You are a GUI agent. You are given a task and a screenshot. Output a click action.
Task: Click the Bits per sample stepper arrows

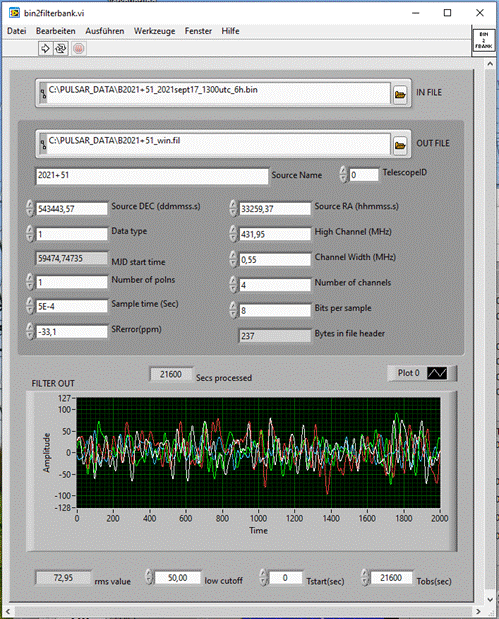[x=233, y=310]
